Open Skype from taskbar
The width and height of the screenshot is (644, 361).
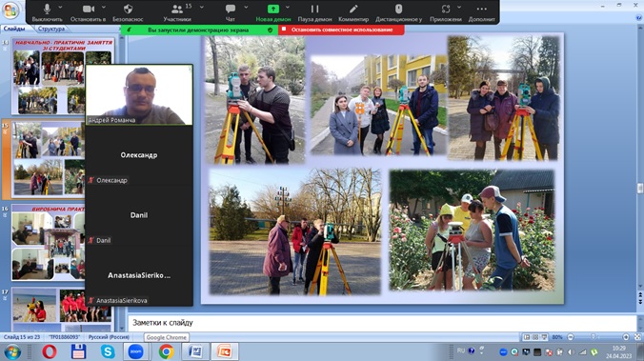pyautogui.click(x=108, y=352)
